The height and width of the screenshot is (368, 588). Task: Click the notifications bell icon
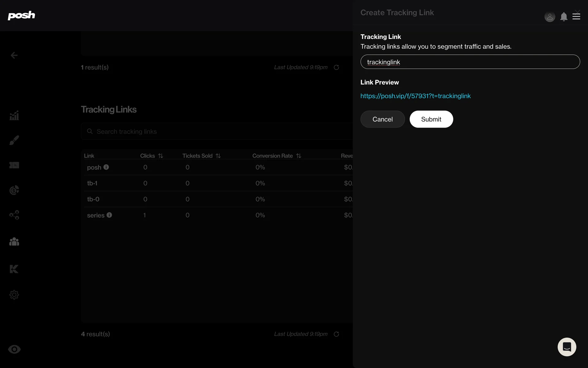point(563,17)
